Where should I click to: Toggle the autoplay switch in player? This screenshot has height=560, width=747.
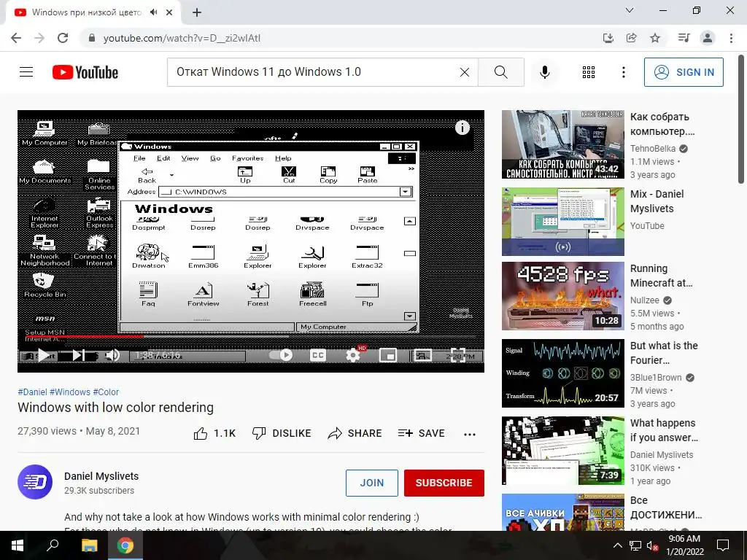281,355
